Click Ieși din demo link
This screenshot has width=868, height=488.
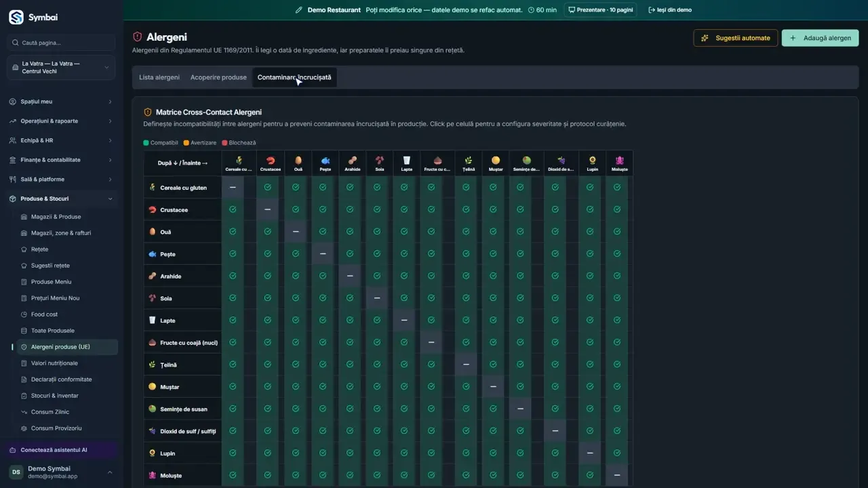coord(670,10)
